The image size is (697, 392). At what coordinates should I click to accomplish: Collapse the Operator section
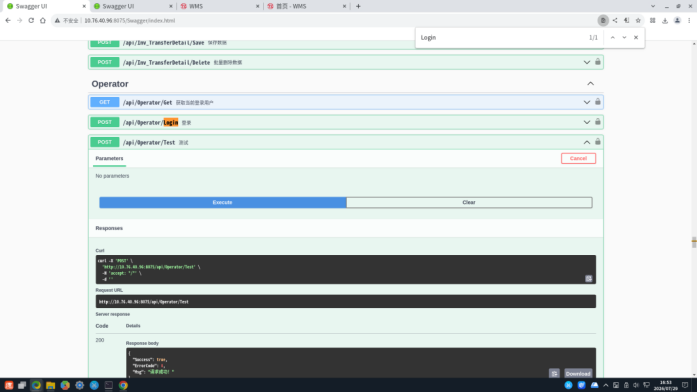click(x=590, y=84)
